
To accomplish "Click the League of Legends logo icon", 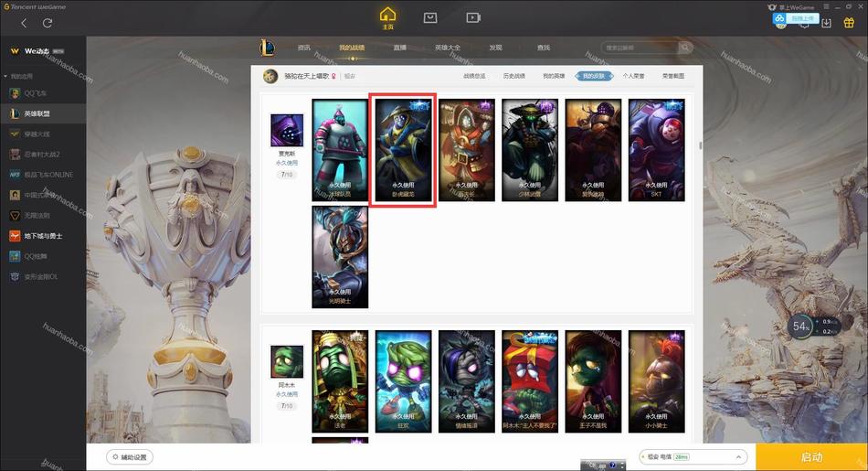I will tap(267, 48).
